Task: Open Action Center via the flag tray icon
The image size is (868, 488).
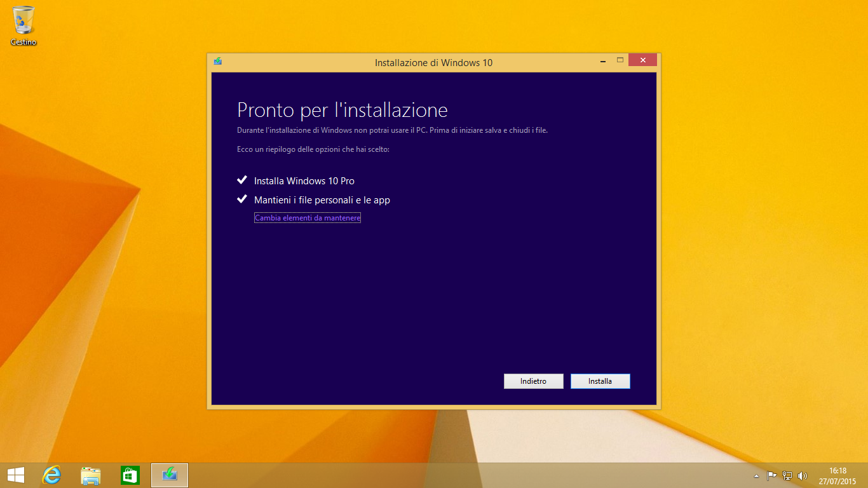Action: [x=771, y=475]
